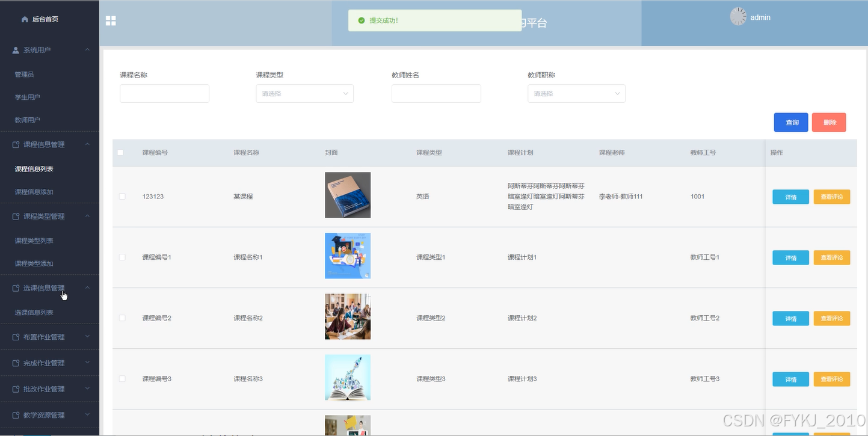This screenshot has height=436, width=868.
Task: Click the grid menu icon in header
Action: point(111,21)
